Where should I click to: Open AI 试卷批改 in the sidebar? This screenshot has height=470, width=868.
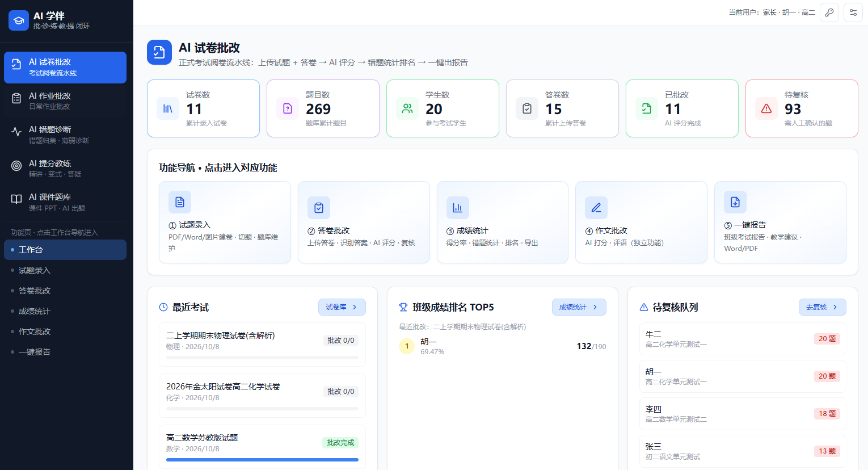pyautogui.click(x=65, y=68)
